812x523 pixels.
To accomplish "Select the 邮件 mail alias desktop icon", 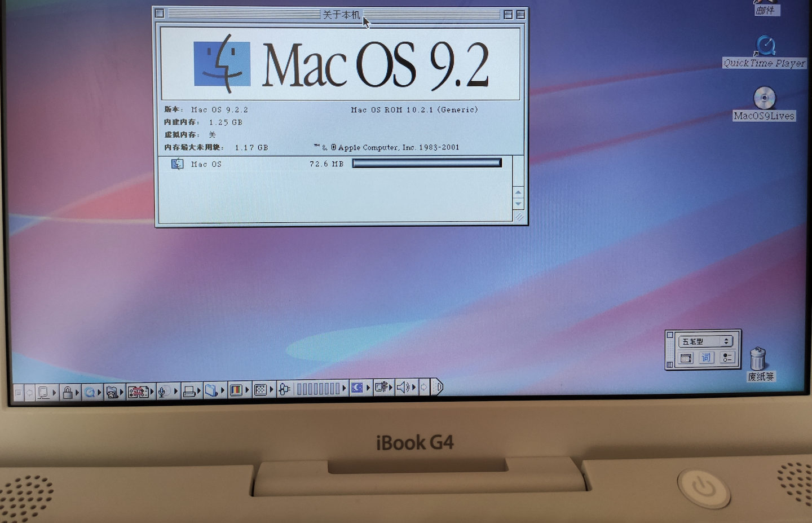I will pyautogui.click(x=766, y=7).
